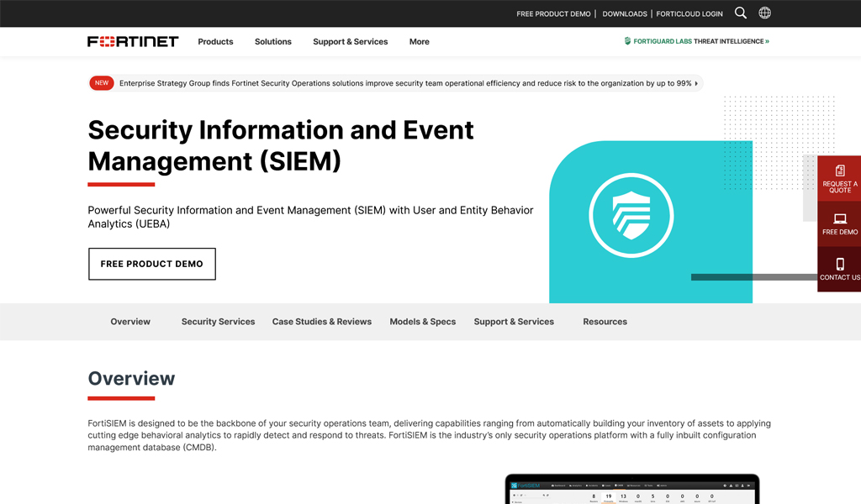Select the Case Studies & Reviews tab
Viewport: 861px width, 504px height.
coord(321,322)
